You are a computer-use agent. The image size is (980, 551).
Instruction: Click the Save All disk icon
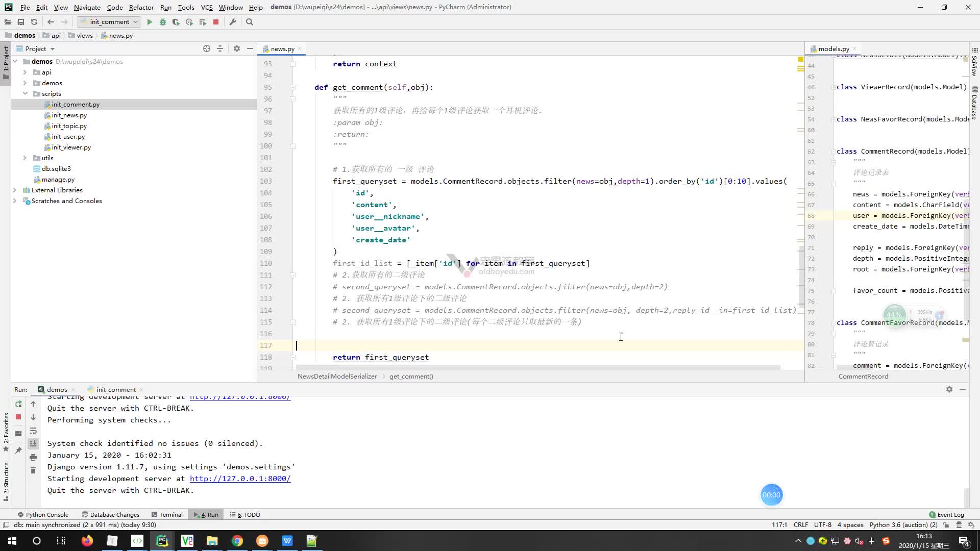pyautogui.click(x=21, y=22)
